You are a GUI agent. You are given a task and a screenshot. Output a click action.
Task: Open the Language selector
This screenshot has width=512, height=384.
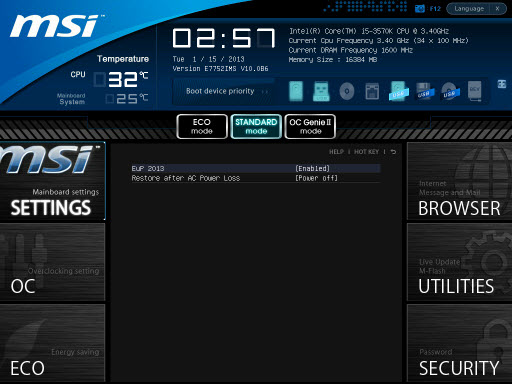[x=469, y=9]
